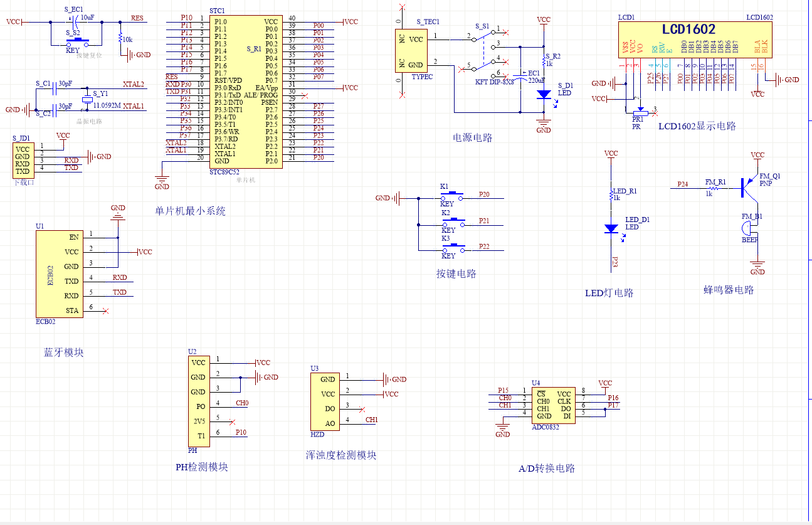Click the 单片机最小系统 text label
Image resolution: width=812 pixels, height=525 pixels.
190,211
